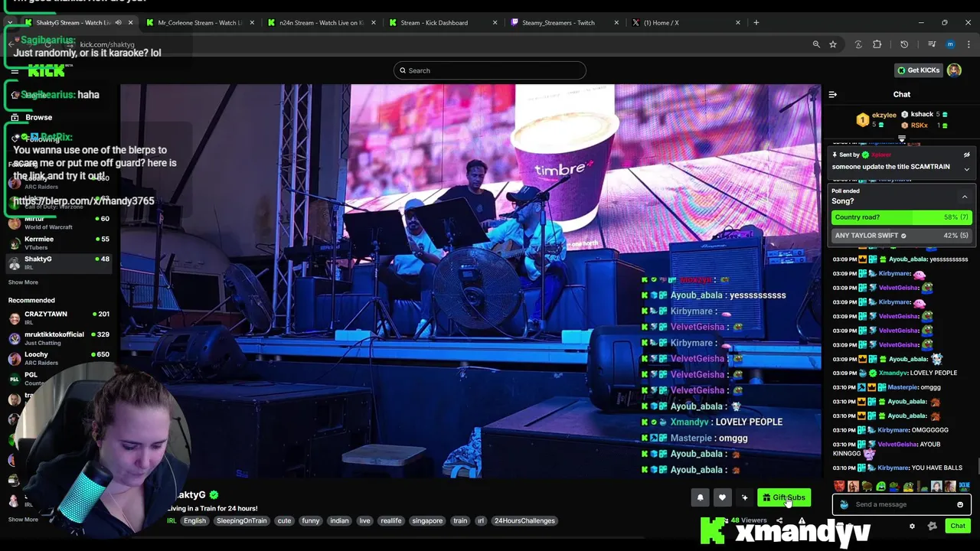
Task: Click the singapore tag
Action: 427,520
